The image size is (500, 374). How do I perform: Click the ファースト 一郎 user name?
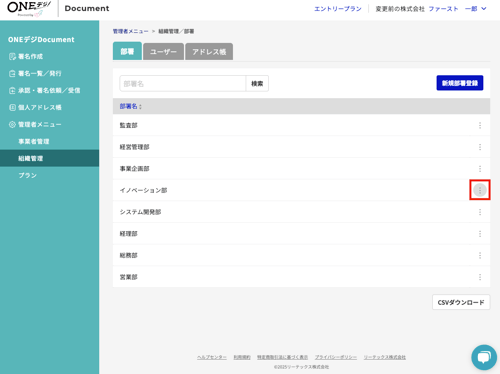pos(453,9)
